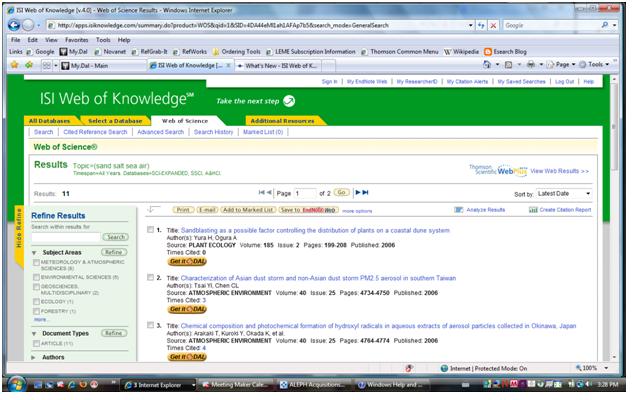Open the search provider dropdown arrow
This screenshot has width=640, height=400.
pos(614,25)
